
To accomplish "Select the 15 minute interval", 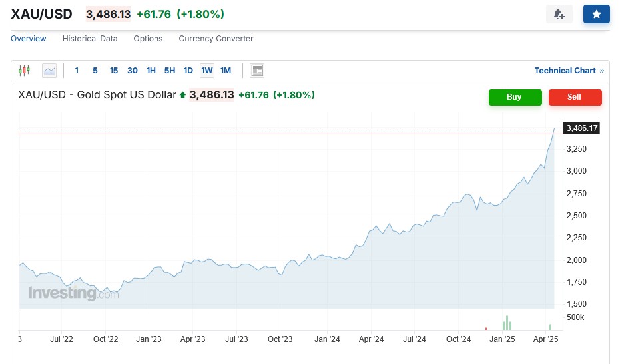I will coord(113,71).
